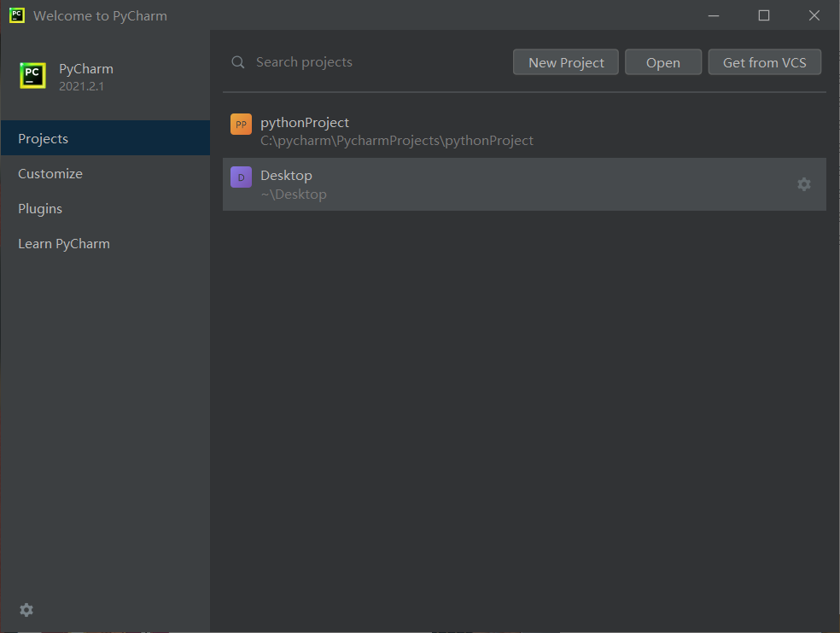Click the Open button

pos(663,61)
